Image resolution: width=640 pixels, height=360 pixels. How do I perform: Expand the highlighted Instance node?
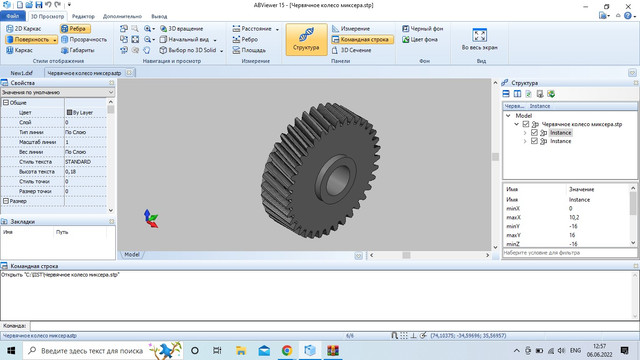[x=525, y=133]
